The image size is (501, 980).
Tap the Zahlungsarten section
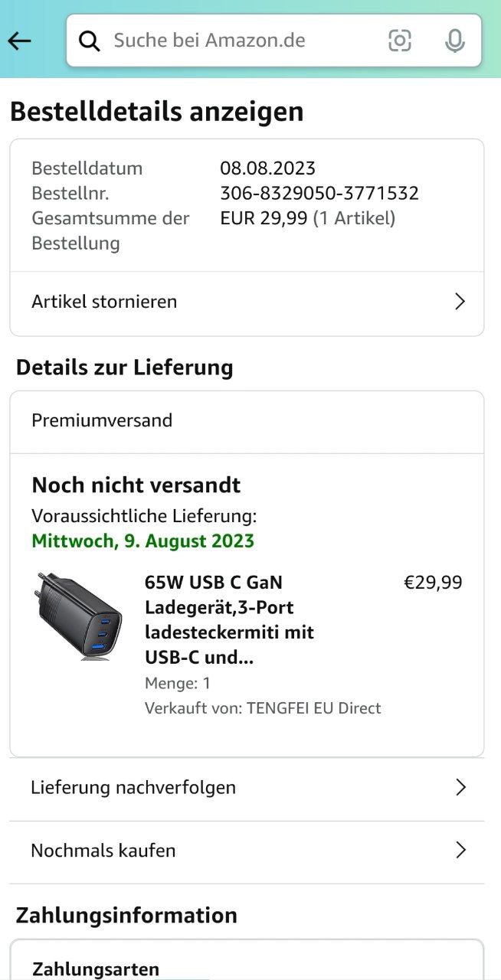tap(96, 969)
